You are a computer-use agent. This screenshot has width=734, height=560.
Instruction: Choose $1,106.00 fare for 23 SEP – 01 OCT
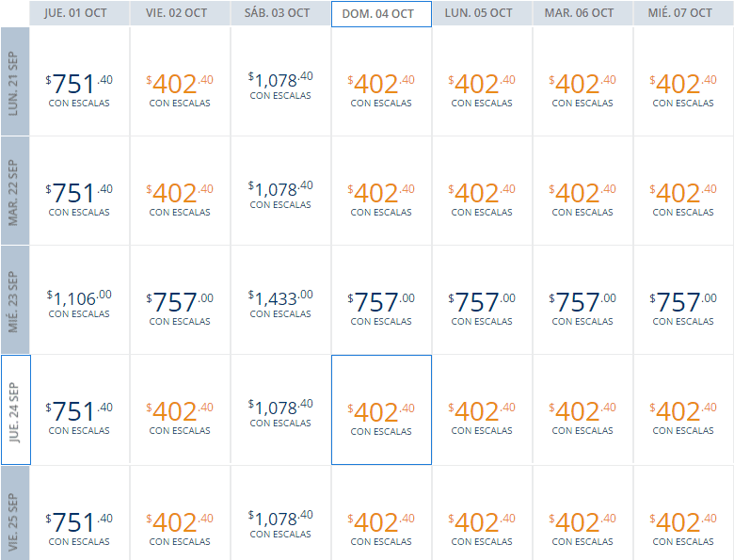[79, 299]
